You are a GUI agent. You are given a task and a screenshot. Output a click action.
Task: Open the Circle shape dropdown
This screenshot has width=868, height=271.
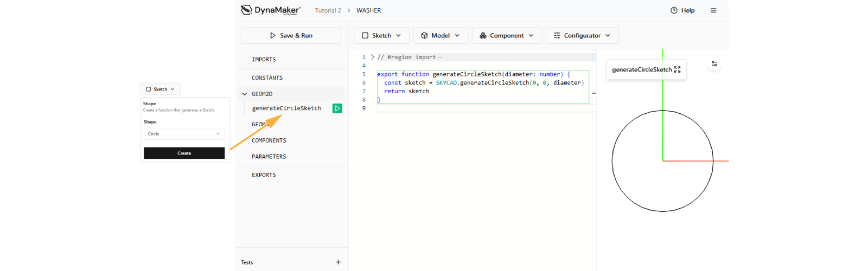(184, 134)
